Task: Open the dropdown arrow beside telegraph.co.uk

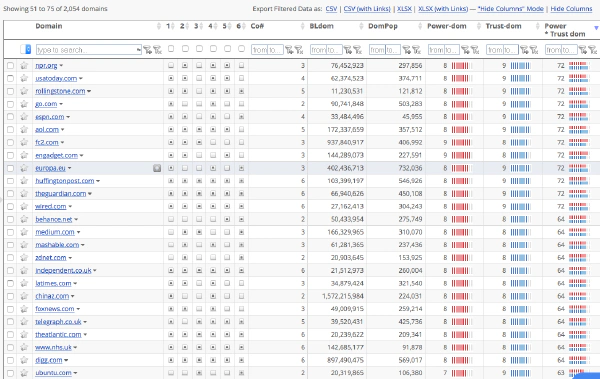Action: coord(85,322)
